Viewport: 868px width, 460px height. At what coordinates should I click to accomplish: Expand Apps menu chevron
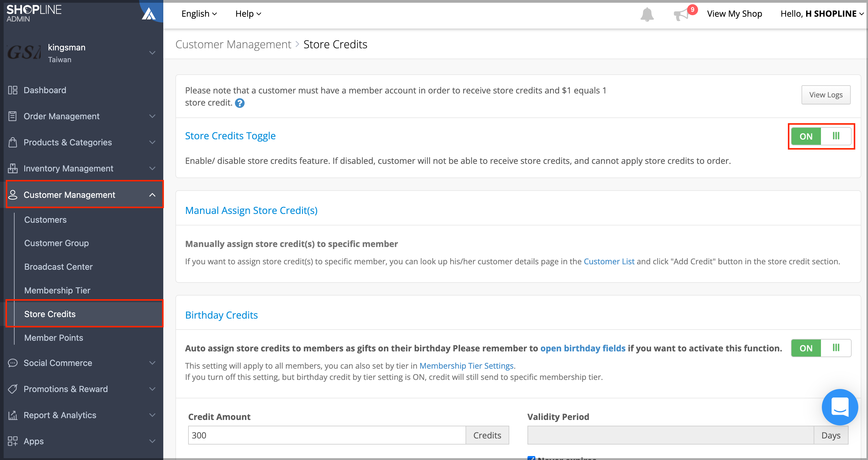pos(152,441)
